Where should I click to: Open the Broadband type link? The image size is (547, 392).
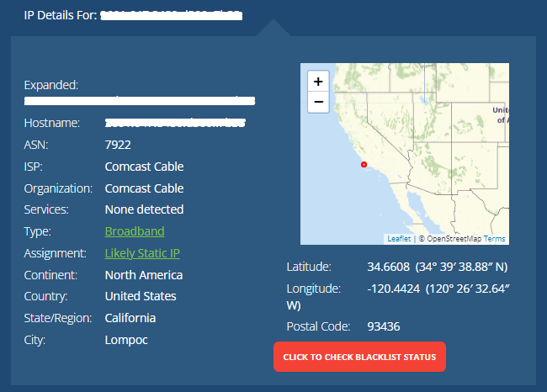[x=135, y=231]
